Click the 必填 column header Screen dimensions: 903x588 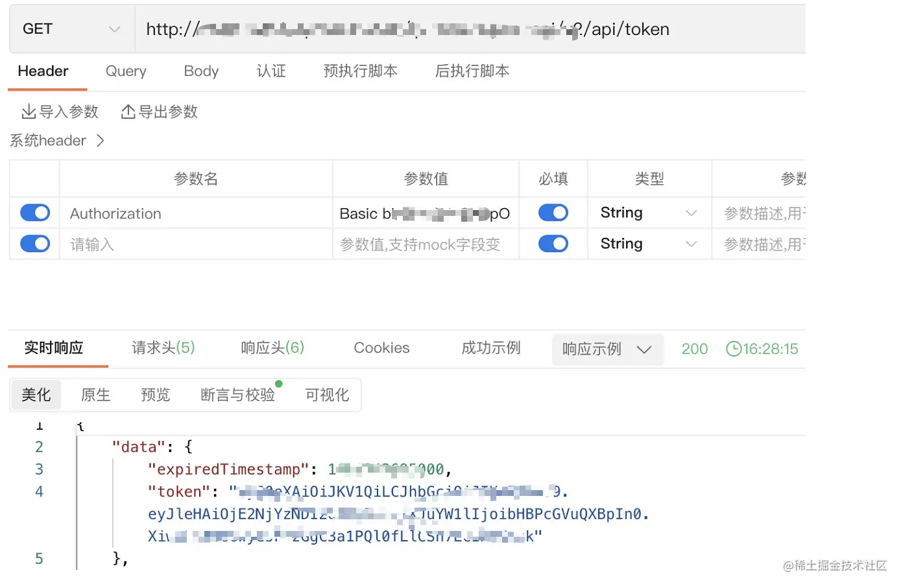click(x=553, y=179)
